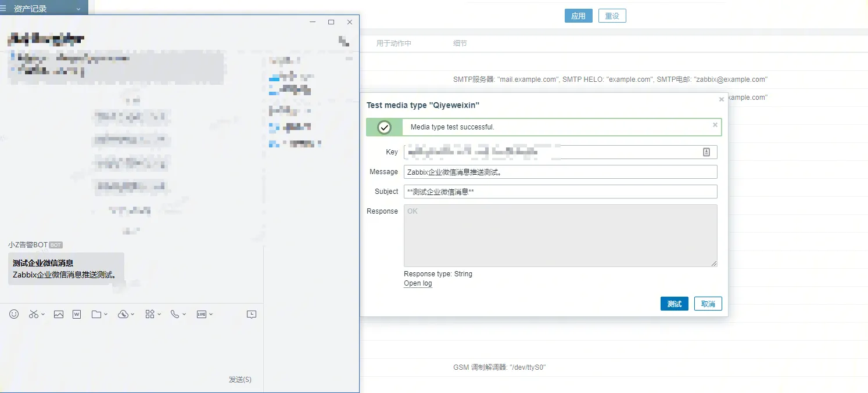This screenshot has height=393, width=868.
Task: Click into the Message input field
Action: (560, 172)
